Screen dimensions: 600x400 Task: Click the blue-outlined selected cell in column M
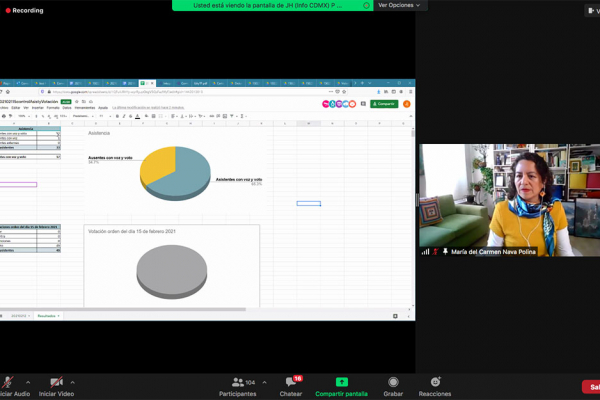[x=308, y=203]
